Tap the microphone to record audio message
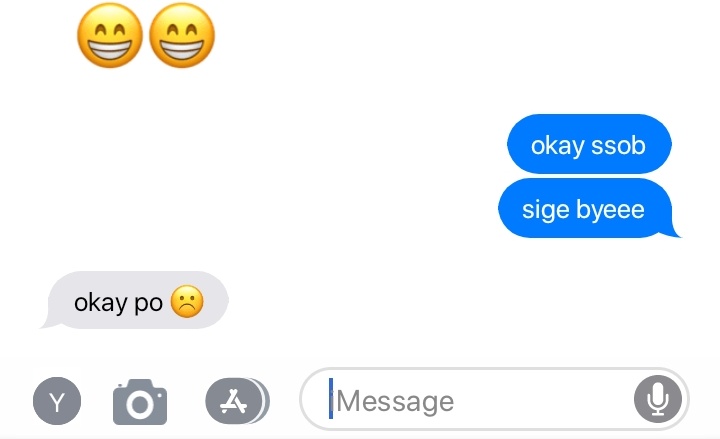 point(658,399)
